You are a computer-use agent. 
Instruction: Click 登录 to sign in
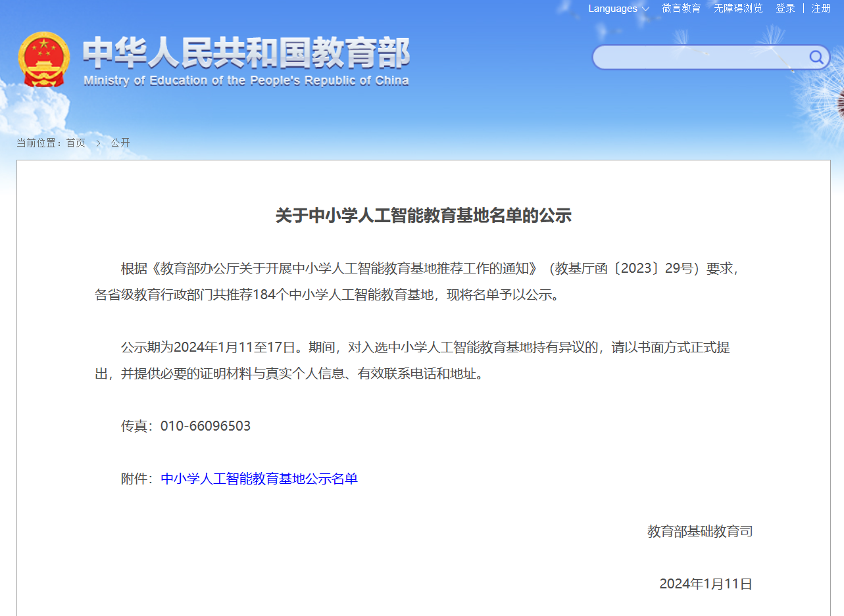[x=785, y=9]
